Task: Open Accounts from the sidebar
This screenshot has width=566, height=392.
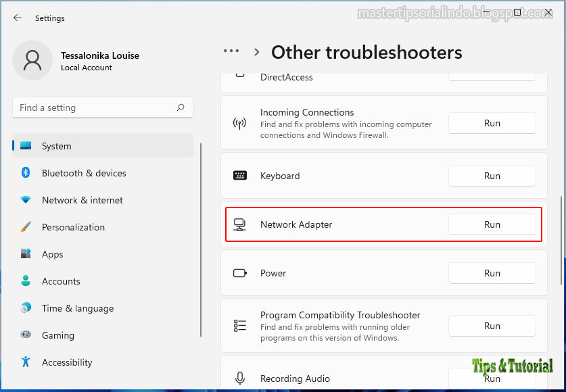Action: pyautogui.click(x=61, y=281)
